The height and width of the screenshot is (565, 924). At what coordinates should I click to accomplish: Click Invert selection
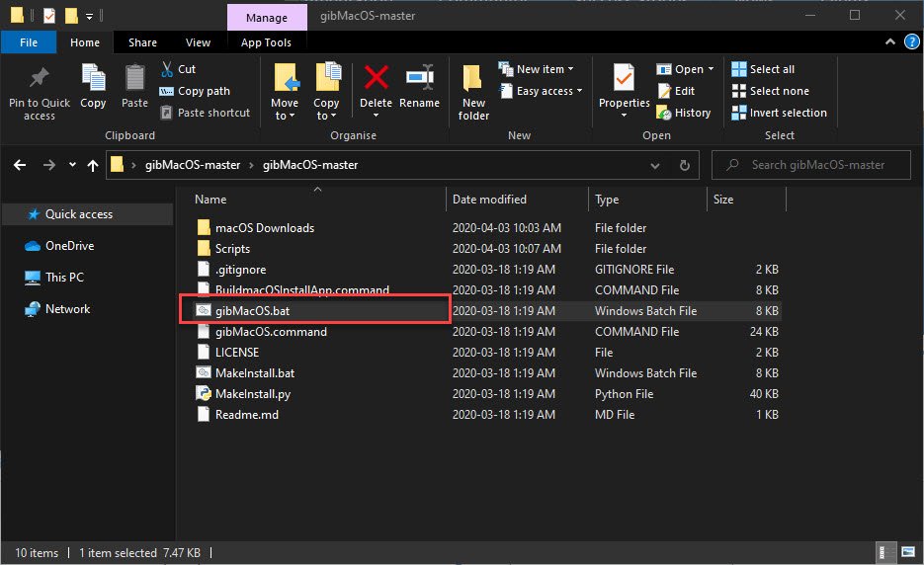[x=779, y=113]
